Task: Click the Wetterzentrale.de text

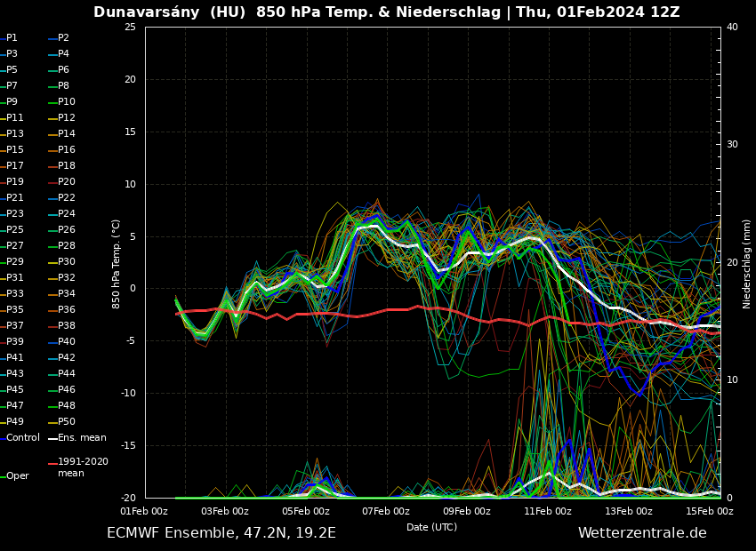Action: 642,533
